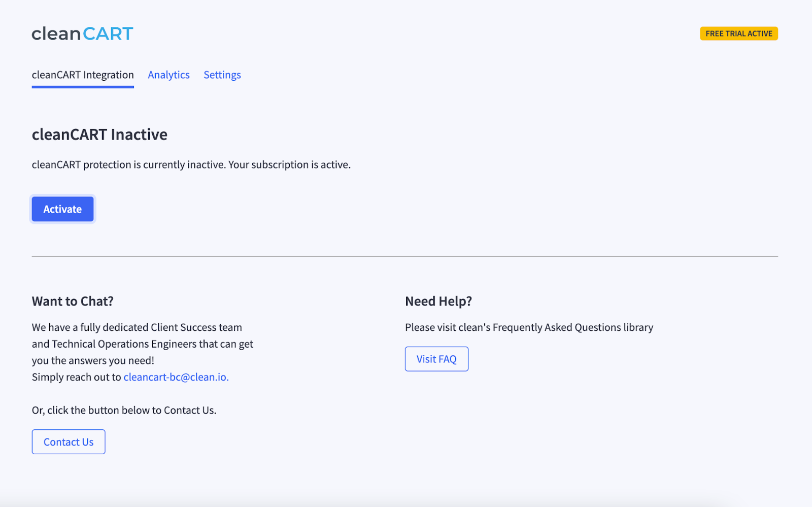This screenshot has width=812, height=507.
Task: Click the FREE TRIAL ACTIVE badge
Action: (739, 33)
